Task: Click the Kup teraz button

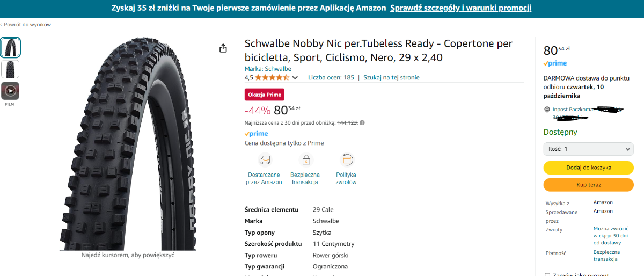Action: click(x=588, y=185)
